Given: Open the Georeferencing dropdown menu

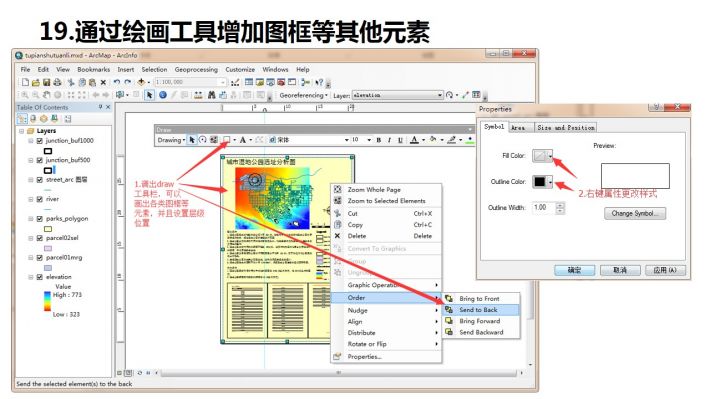Looking at the screenshot, I should pyautogui.click(x=303, y=95).
